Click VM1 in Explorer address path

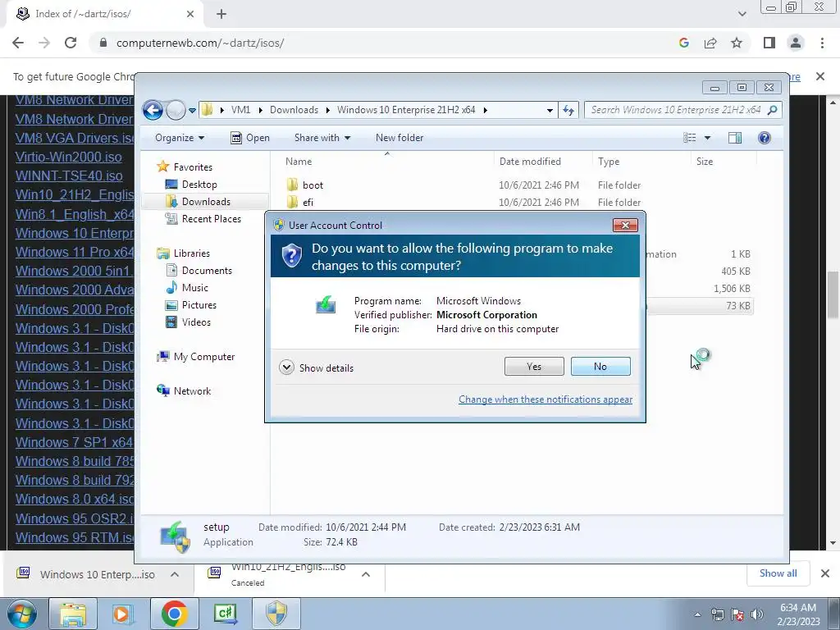pos(240,110)
